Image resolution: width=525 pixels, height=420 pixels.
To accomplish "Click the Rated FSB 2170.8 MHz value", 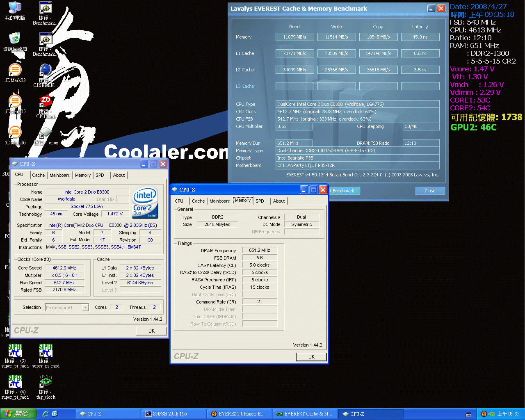I will point(64,290).
